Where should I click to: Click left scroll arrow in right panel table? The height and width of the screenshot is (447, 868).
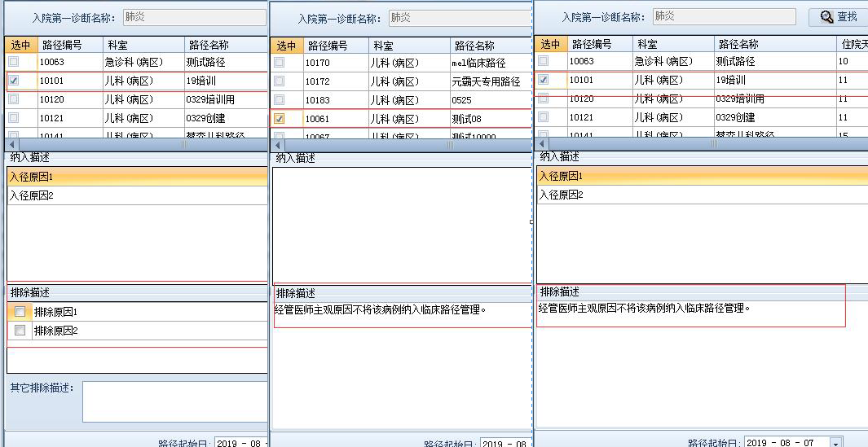pos(542,143)
